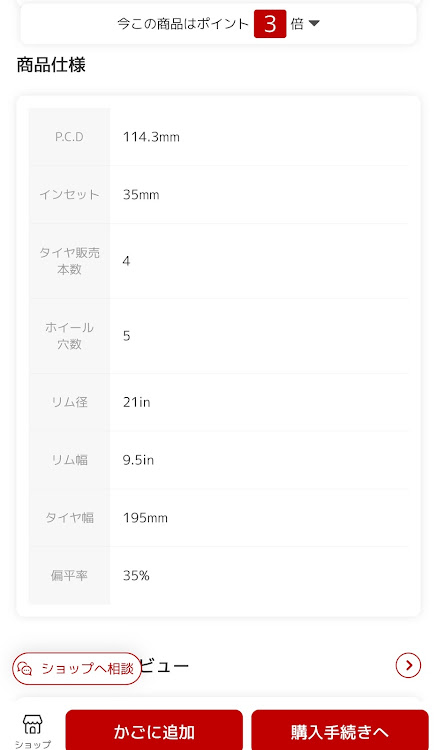Proceed with 購入手続きへ button
Screen dimensions: 437x750
coord(340,730)
